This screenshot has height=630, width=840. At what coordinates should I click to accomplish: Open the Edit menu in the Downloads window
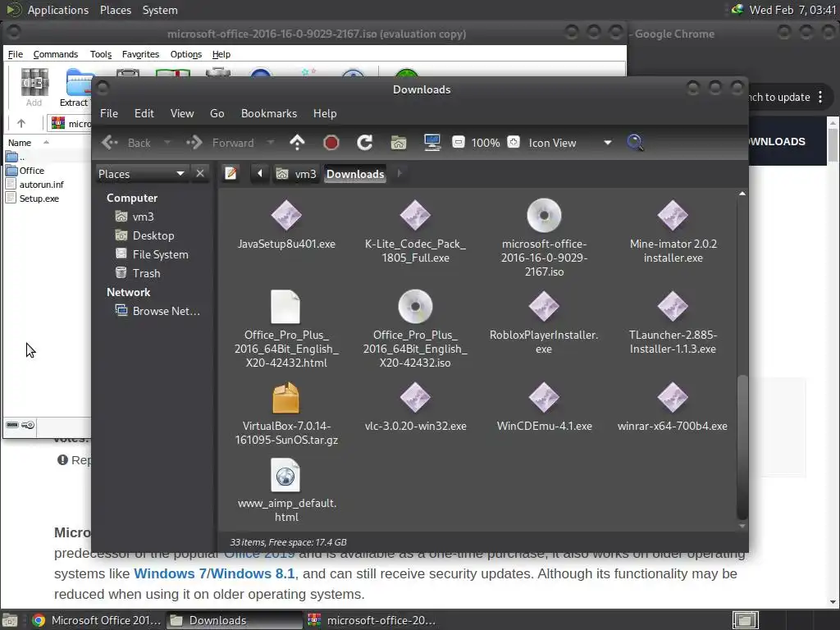pos(144,113)
